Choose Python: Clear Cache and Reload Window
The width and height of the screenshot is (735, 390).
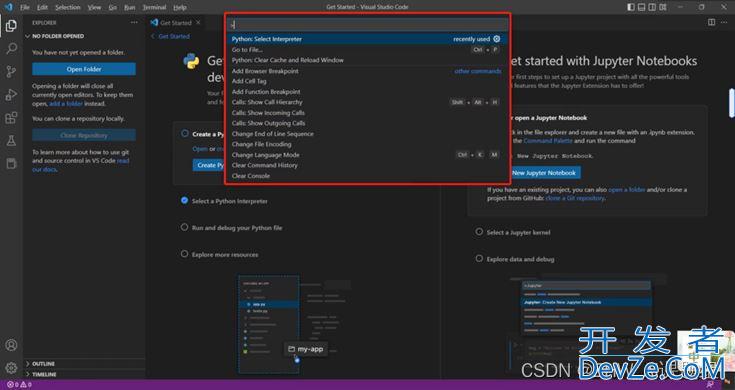coord(368,60)
